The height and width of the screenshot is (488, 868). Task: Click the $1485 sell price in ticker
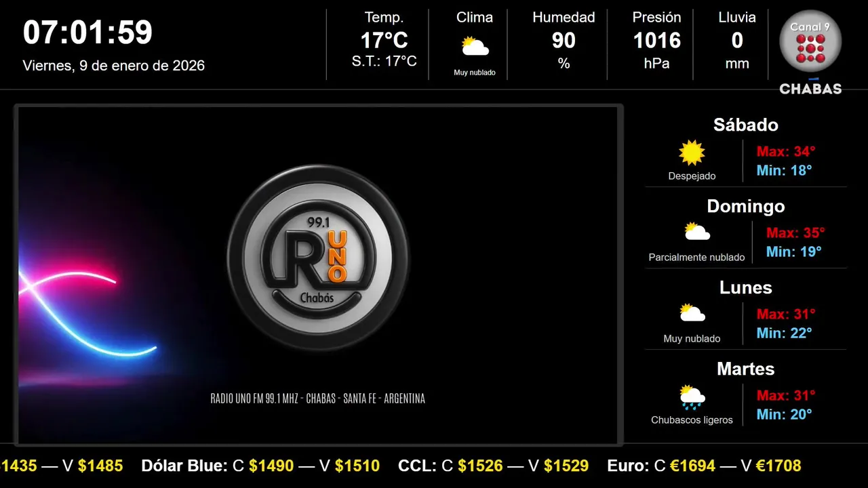tap(100, 466)
